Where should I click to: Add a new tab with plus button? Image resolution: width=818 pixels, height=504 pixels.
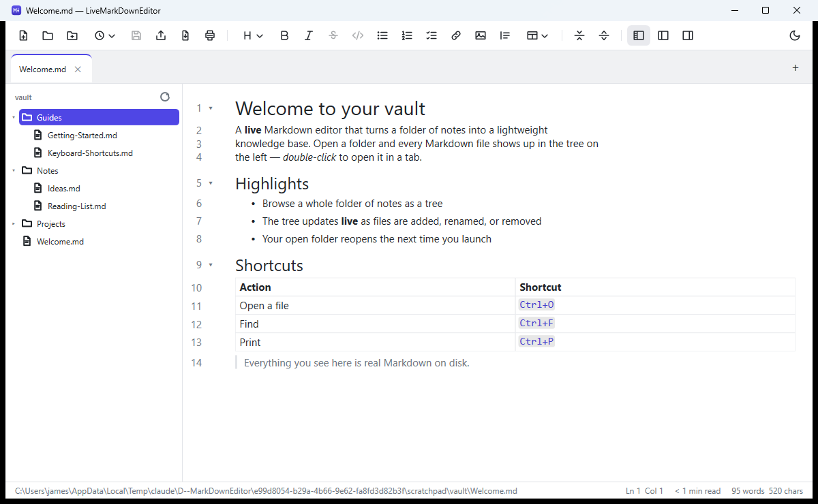click(x=796, y=68)
